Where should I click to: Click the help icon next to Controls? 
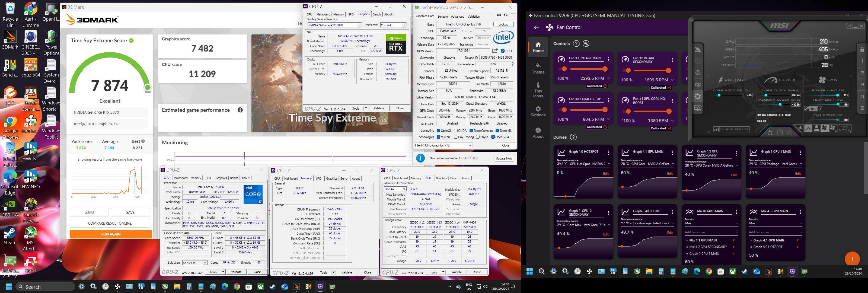point(576,43)
